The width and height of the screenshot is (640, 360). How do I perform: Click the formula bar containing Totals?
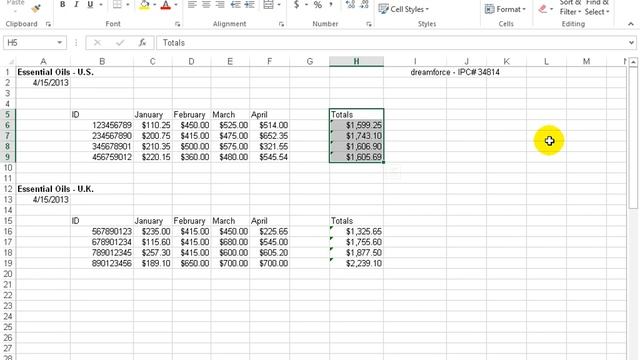pyautogui.click(x=392, y=43)
